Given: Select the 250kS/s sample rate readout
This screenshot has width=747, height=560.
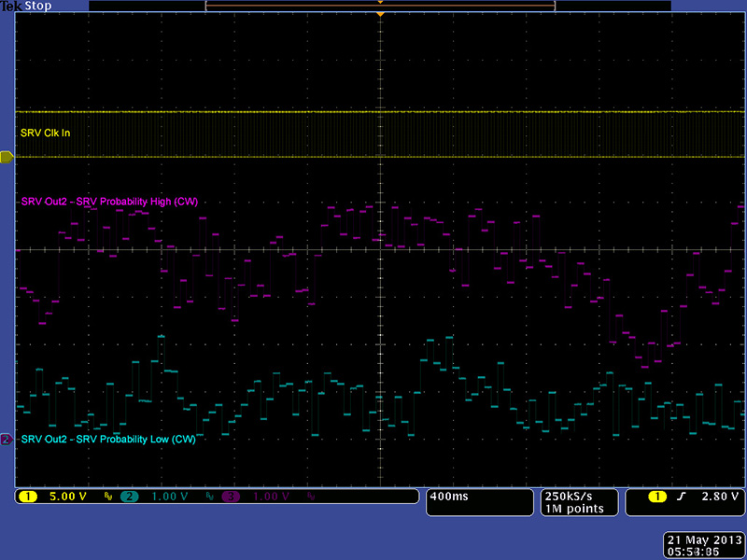Looking at the screenshot, I should [x=569, y=496].
